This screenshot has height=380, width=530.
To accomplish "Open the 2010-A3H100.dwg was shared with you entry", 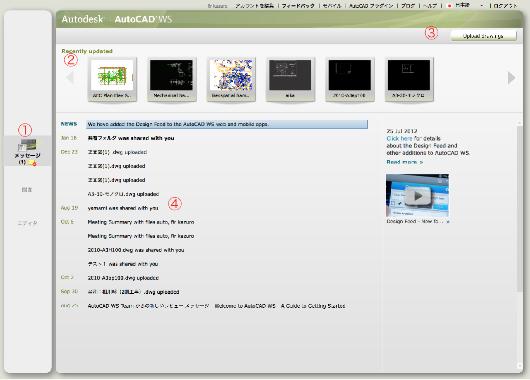I will click(136, 250).
